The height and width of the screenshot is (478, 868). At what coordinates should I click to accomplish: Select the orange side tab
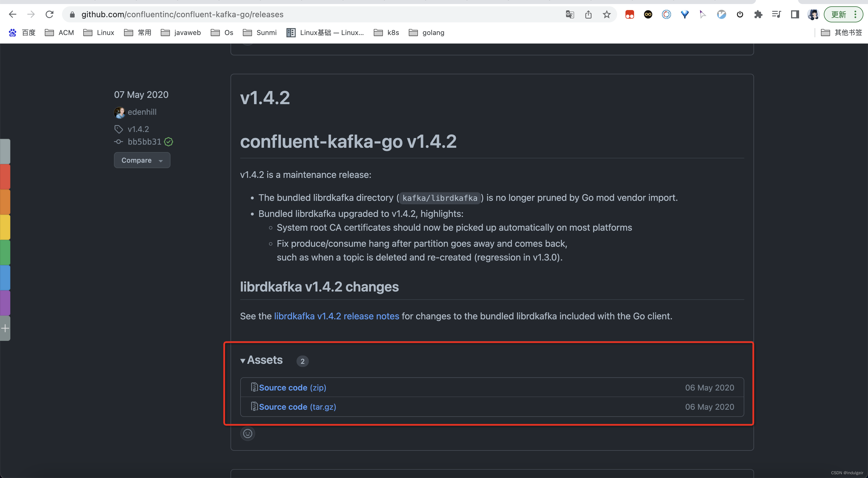point(5,202)
